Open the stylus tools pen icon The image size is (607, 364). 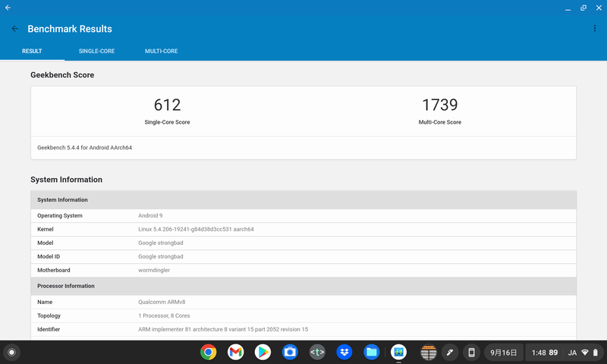pos(450,353)
